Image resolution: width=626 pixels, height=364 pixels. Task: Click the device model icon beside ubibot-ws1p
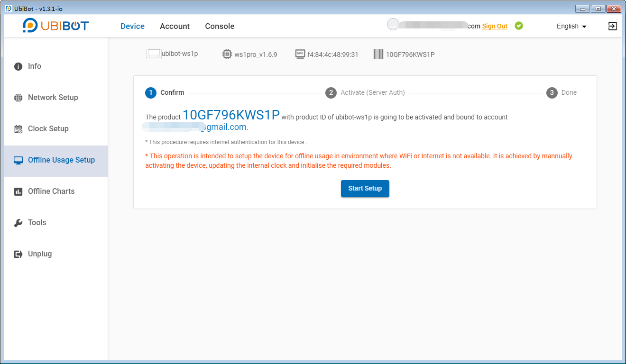click(x=154, y=54)
